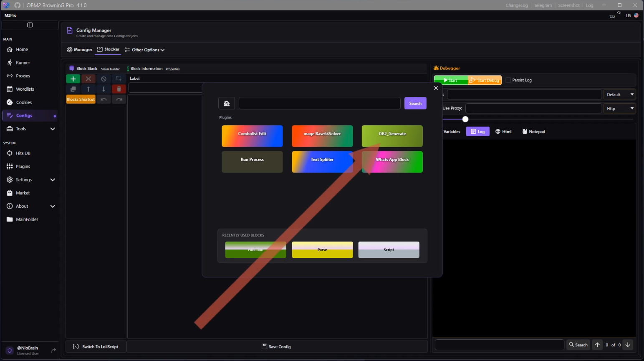Image resolution: width=644 pixels, height=361 pixels.
Task: Open the Default dropdown in debugger
Action: 620,94
